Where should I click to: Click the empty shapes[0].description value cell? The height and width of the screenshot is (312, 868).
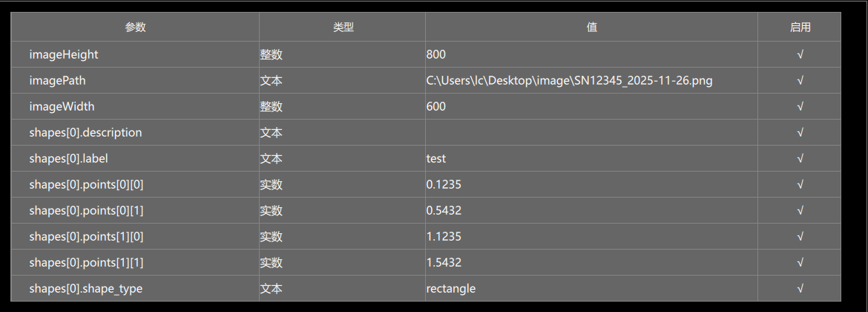[x=591, y=132]
